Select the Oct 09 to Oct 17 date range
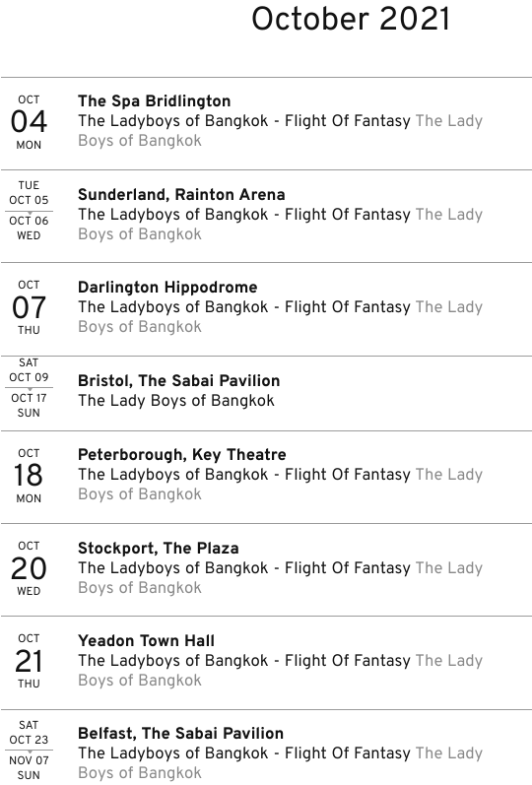This screenshot has height=785, width=532. [x=29, y=387]
